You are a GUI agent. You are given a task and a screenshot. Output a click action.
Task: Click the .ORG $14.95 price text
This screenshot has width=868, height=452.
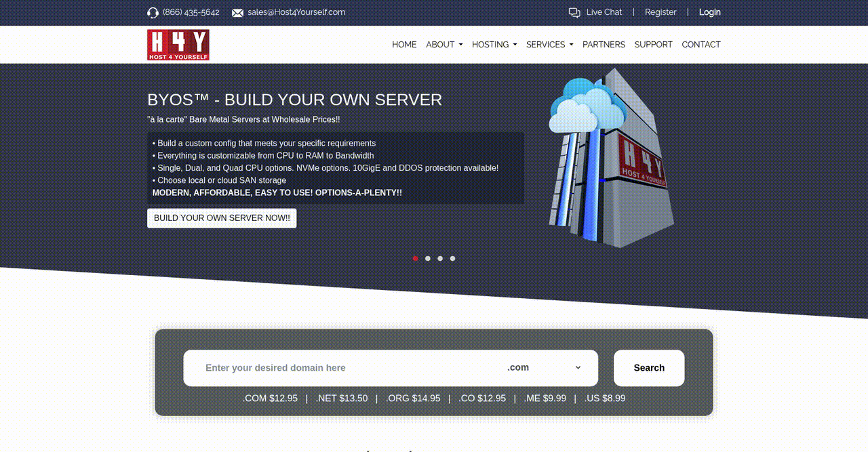click(413, 398)
